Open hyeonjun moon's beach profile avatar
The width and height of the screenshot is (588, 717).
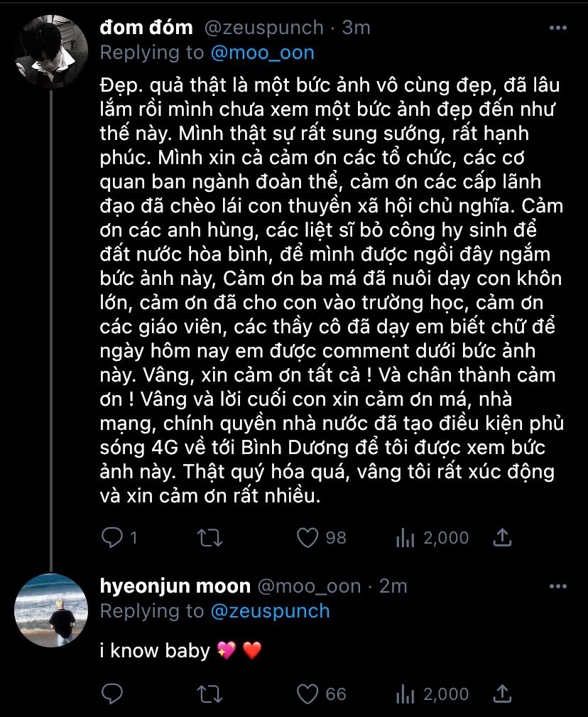pos(51,610)
